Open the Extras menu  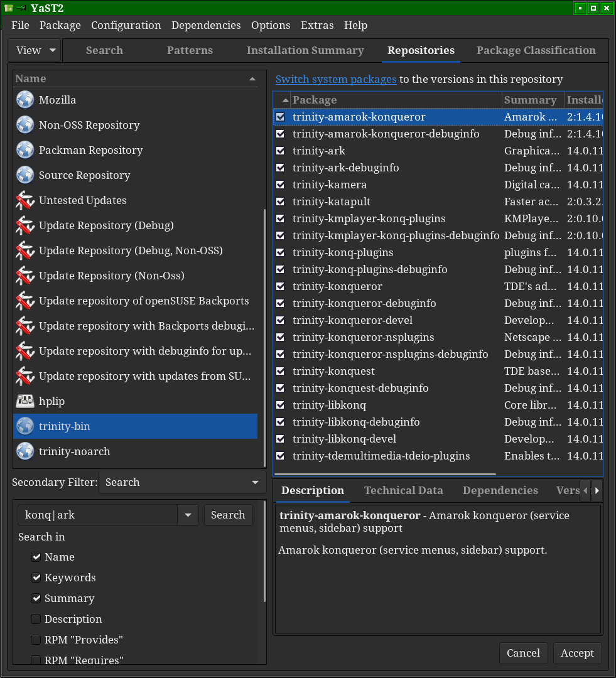click(317, 25)
